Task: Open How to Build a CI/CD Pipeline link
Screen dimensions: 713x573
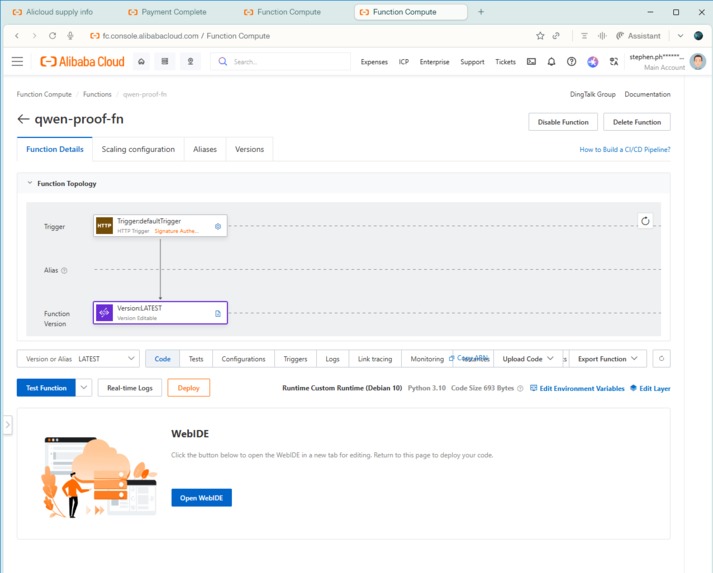Action: 625,149
